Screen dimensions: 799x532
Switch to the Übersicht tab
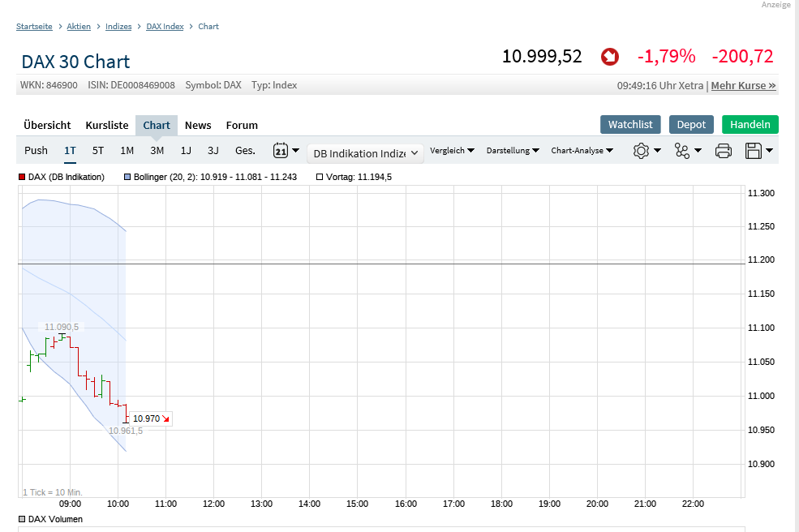pyautogui.click(x=47, y=126)
